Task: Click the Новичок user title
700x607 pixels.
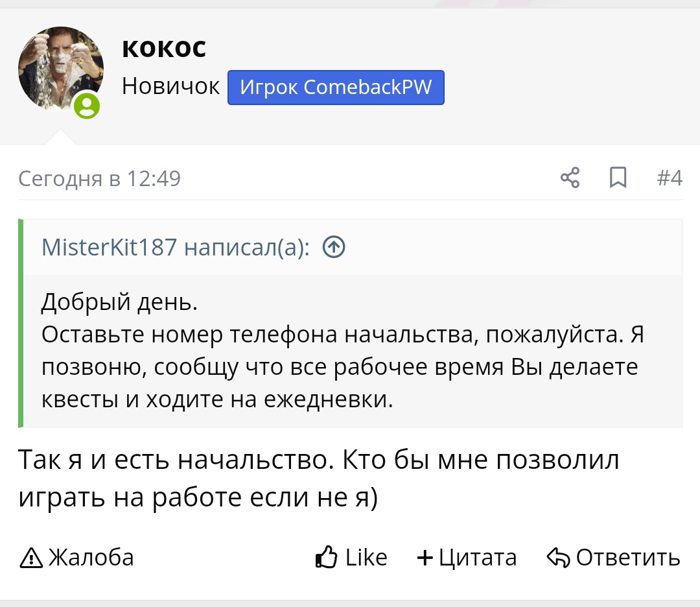Action: tap(171, 86)
